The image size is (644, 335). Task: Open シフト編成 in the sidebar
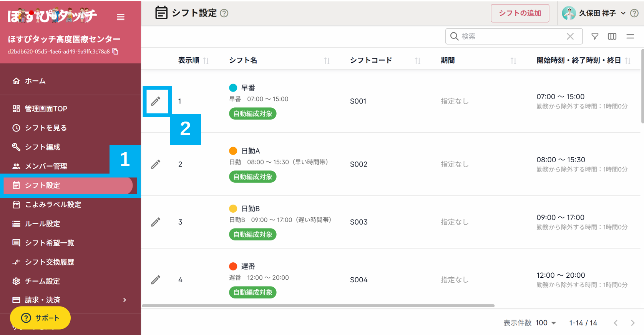[x=70, y=147]
